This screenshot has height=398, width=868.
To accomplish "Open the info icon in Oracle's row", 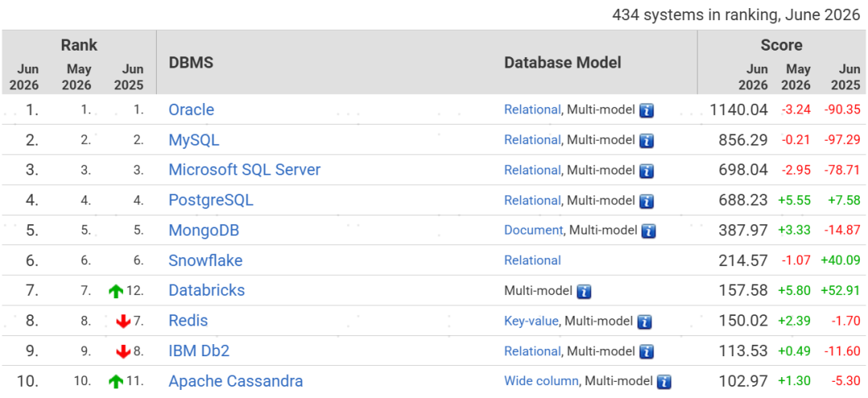I will click(x=646, y=110).
